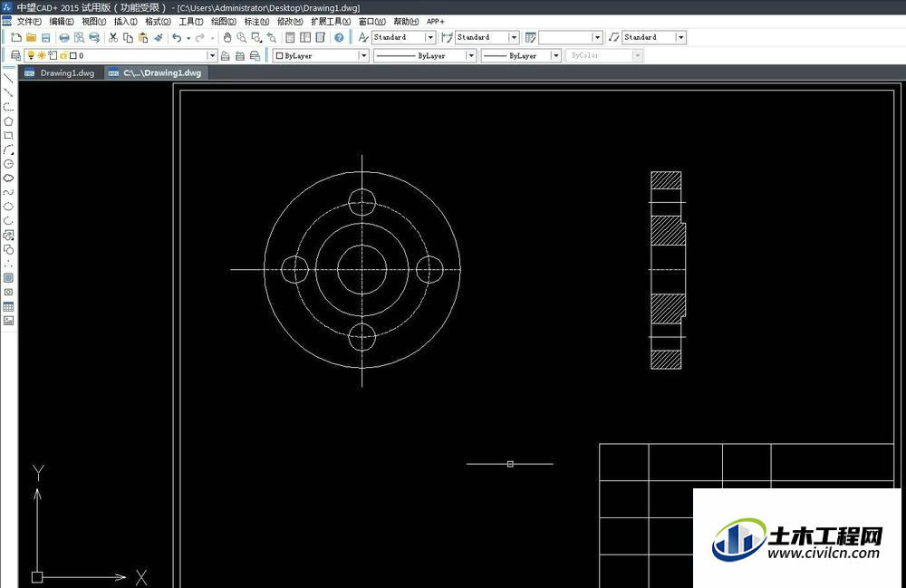Open the 修改(M) menu
The height and width of the screenshot is (588, 906).
290,22
